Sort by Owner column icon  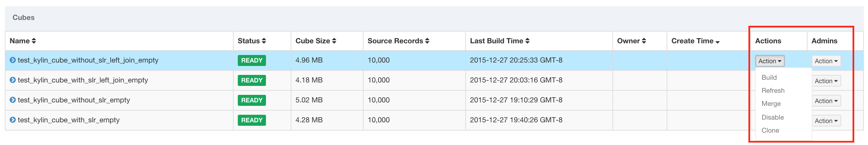[x=644, y=41]
